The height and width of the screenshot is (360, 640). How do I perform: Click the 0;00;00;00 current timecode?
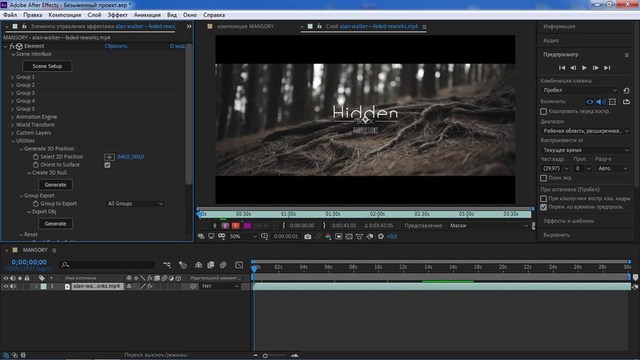click(29, 262)
